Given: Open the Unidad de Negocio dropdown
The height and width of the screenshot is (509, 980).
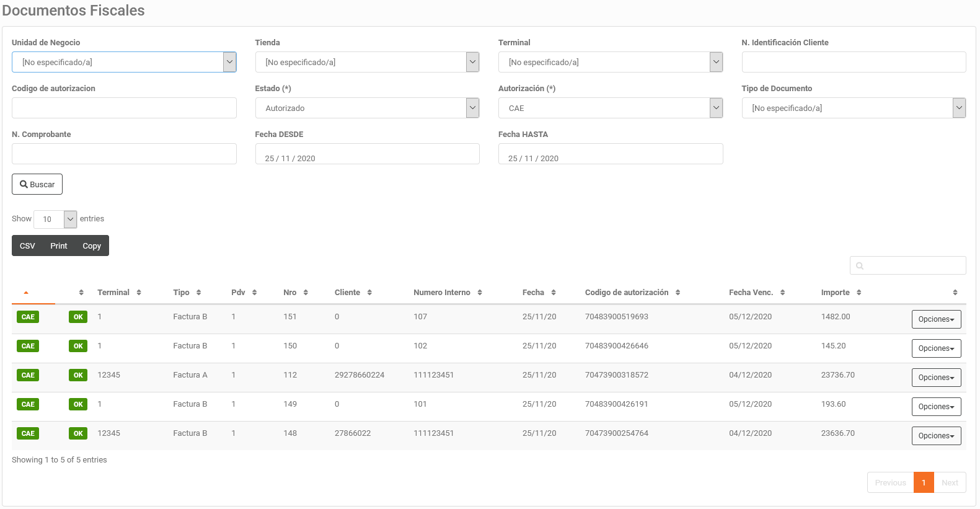Looking at the screenshot, I should tap(124, 62).
